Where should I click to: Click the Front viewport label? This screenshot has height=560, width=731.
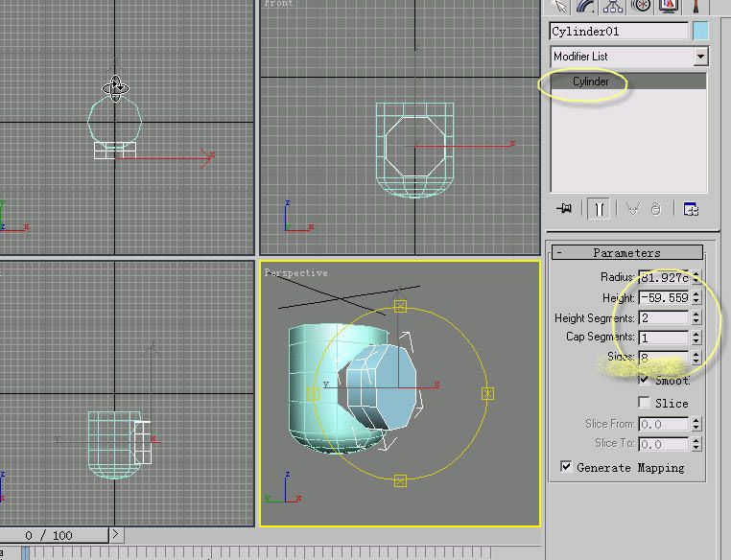point(278,3)
